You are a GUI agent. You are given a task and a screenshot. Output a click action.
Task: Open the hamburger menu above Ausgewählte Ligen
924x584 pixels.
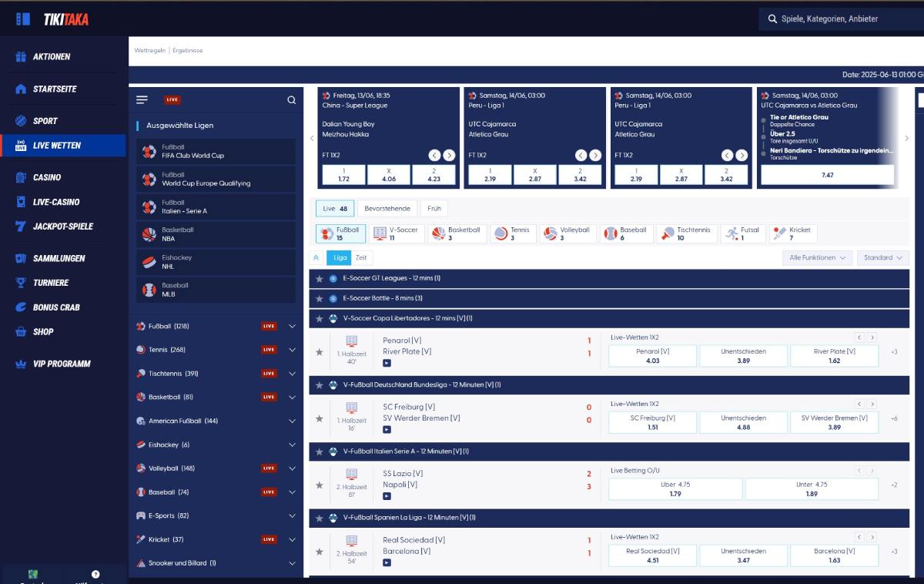click(x=142, y=100)
